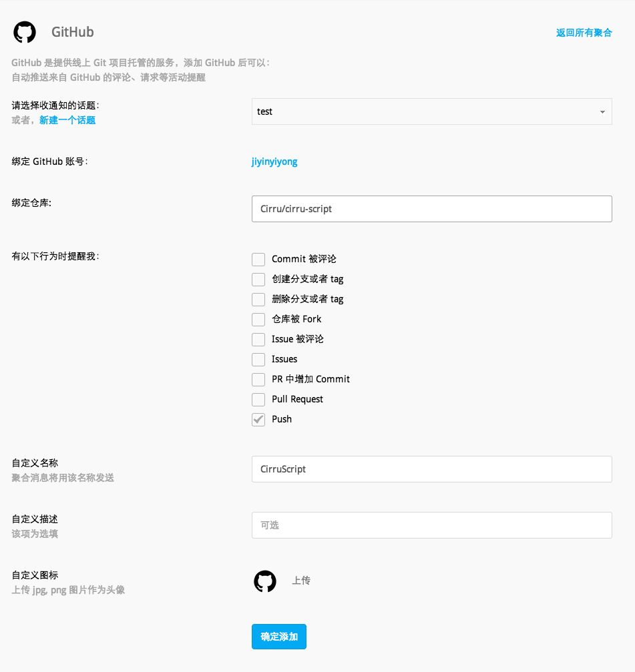
Task: Click the 该项为选填 hint text
Action: [x=35, y=534]
